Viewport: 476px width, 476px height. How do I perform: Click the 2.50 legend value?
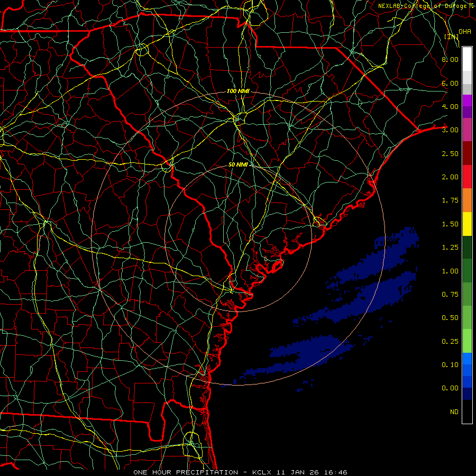(450, 153)
